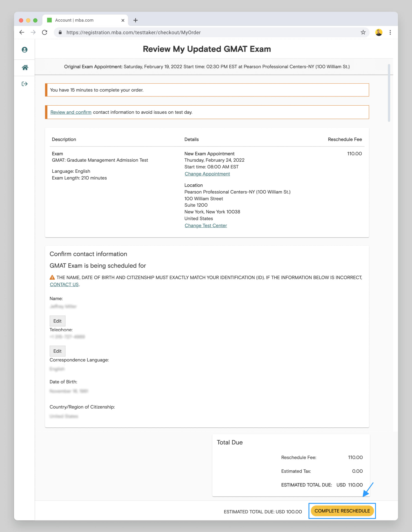Go back with browser back arrow
Screen dimensions: 412x532
click(x=22, y=32)
